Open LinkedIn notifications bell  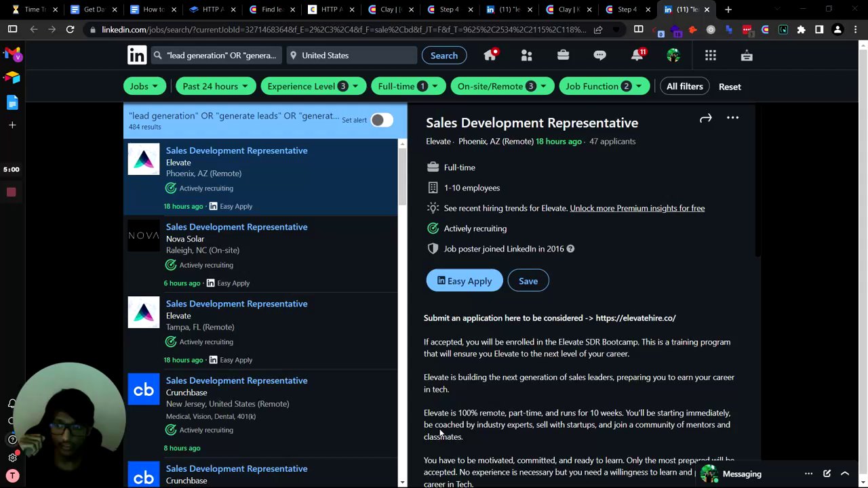(x=637, y=56)
